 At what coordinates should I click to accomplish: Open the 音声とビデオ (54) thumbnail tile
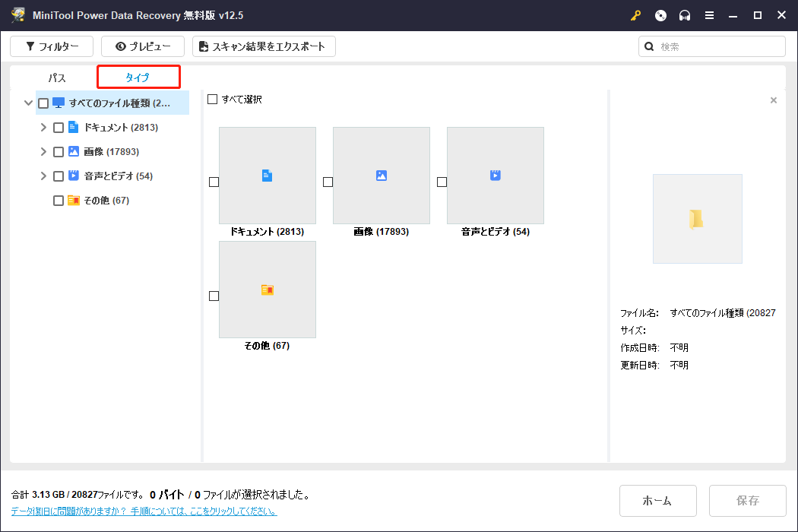496,176
